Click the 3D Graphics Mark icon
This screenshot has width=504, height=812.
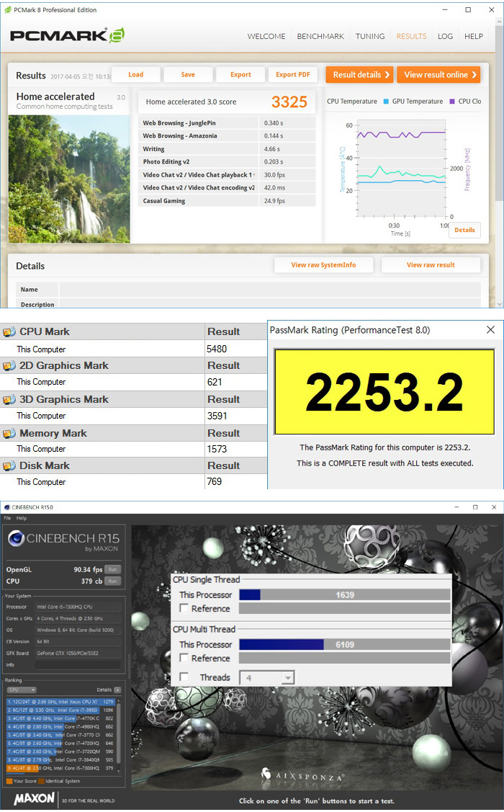point(9,399)
